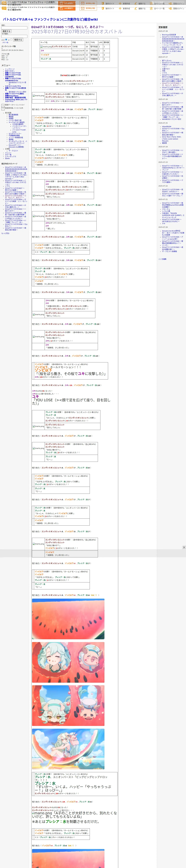The height and width of the screenshot is (868, 186).
Task: Focus the 検索 keyword input field
Action: (x=14, y=28)
